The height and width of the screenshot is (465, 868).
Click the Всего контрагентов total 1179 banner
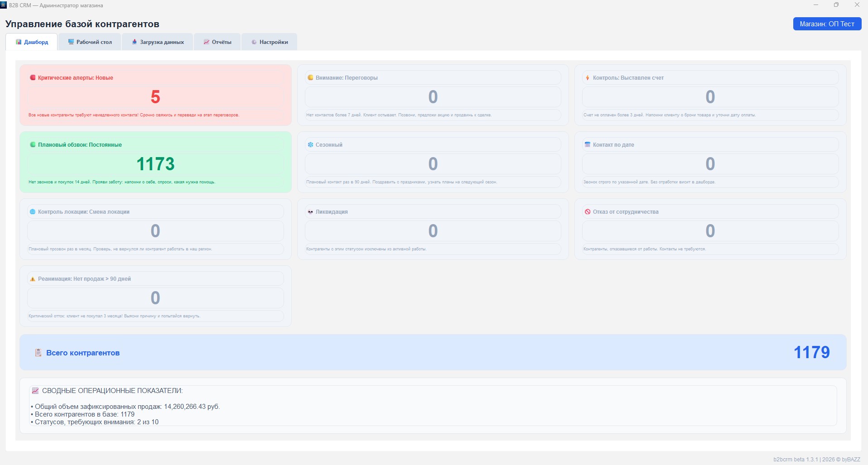[x=433, y=352]
